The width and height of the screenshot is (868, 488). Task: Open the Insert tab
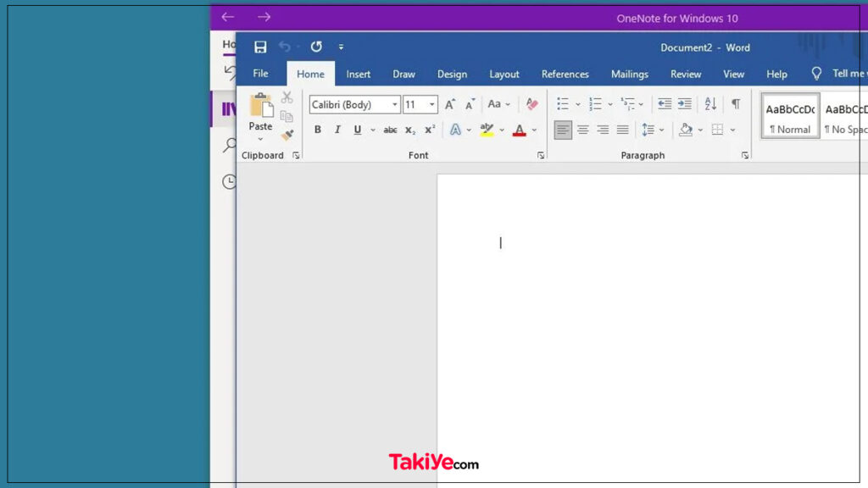pos(359,75)
